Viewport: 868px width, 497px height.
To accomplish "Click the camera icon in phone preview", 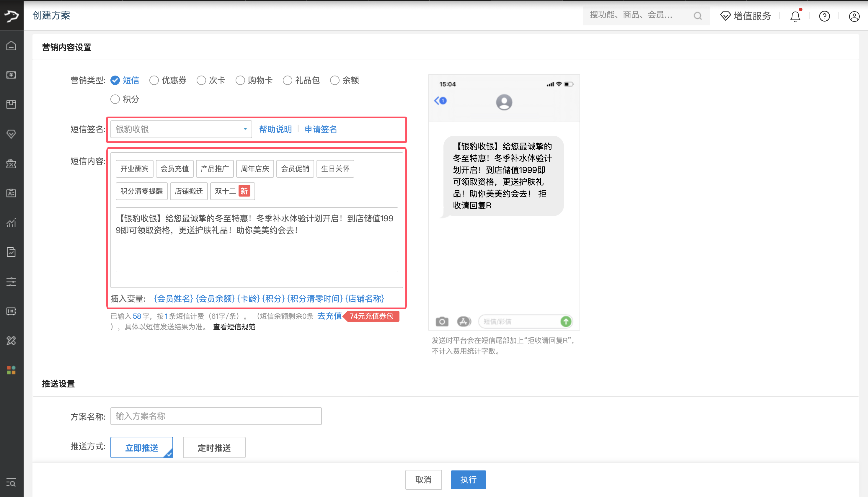I will pyautogui.click(x=442, y=321).
